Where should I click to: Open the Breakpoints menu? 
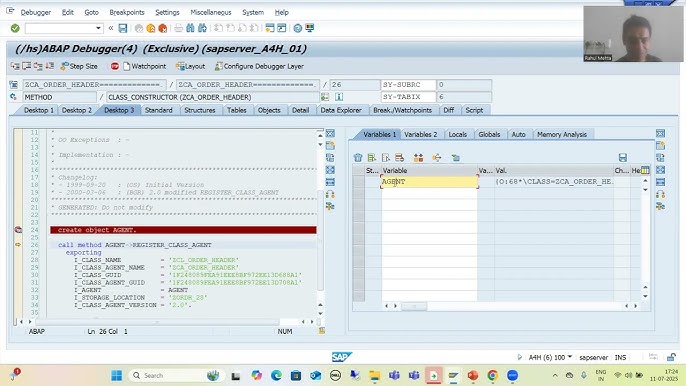click(x=127, y=12)
